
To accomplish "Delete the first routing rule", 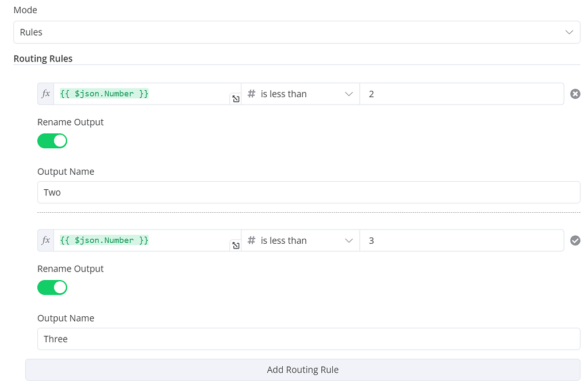I will tap(575, 93).
